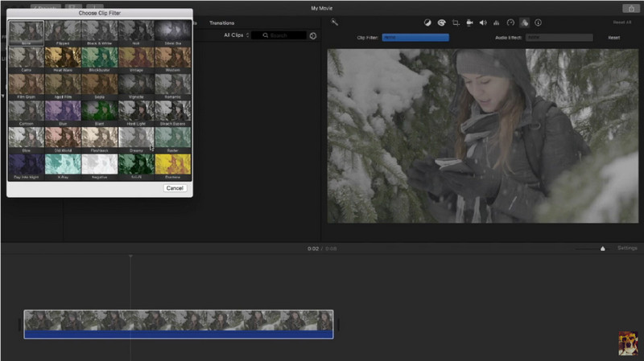This screenshot has width=644, height=361.
Task: Click the magic wand auto-enhance icon
Action: tap(334, 23)
